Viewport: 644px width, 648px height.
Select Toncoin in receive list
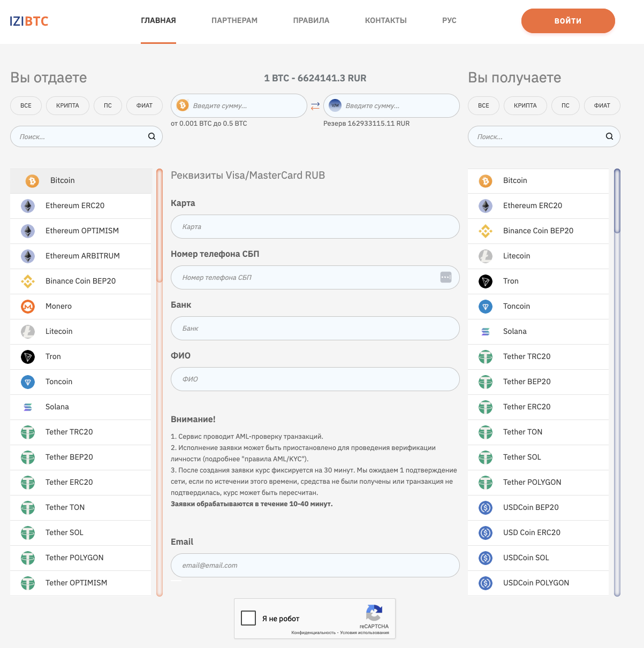(538, 307)
